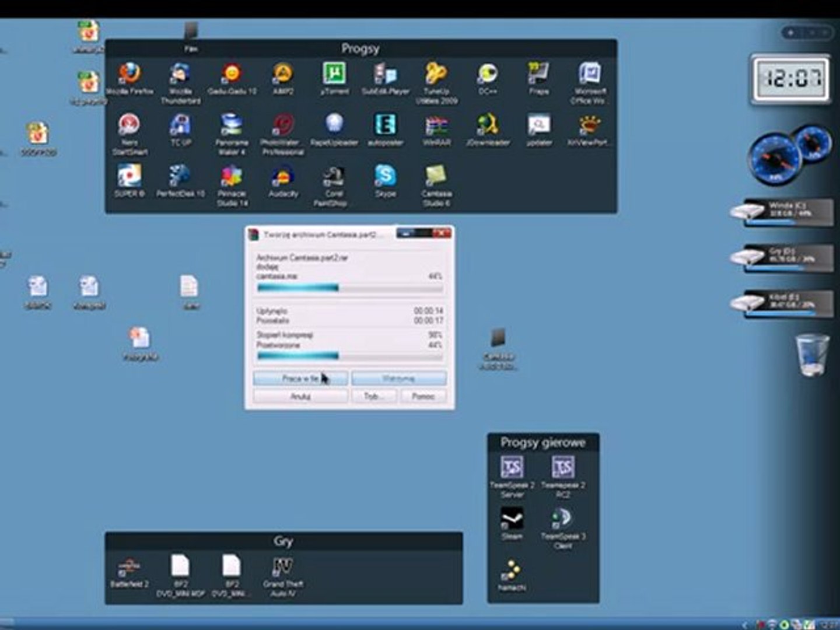Launch the SUPER © shortcut

click(129, 181)
